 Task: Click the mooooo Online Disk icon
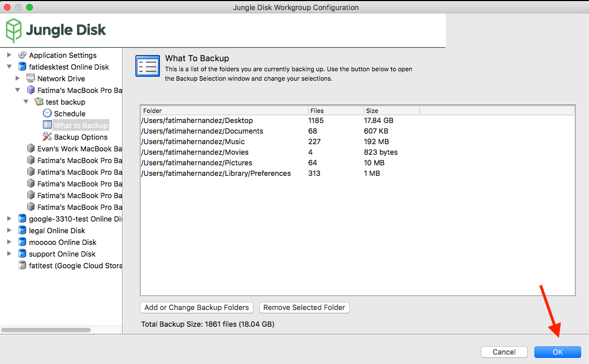[22, 242]
